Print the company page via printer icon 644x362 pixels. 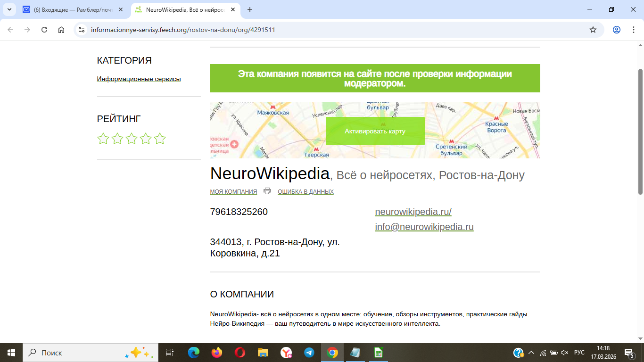267,191
